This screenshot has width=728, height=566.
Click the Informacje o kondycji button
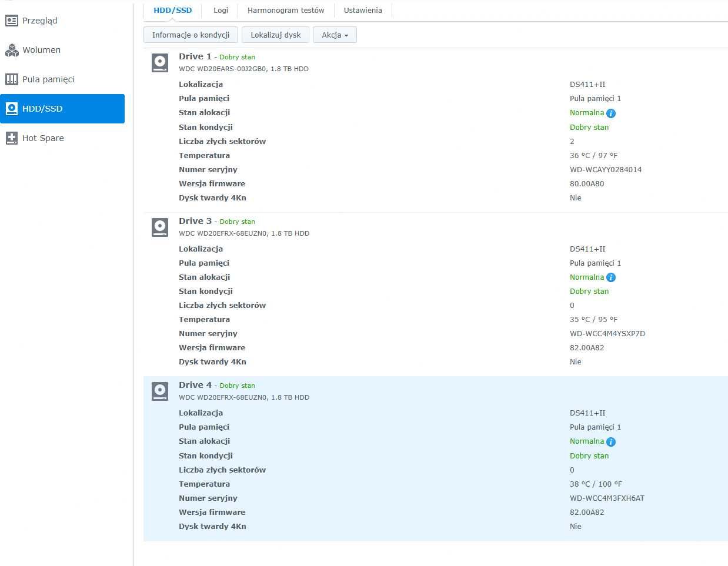(191, 35)
